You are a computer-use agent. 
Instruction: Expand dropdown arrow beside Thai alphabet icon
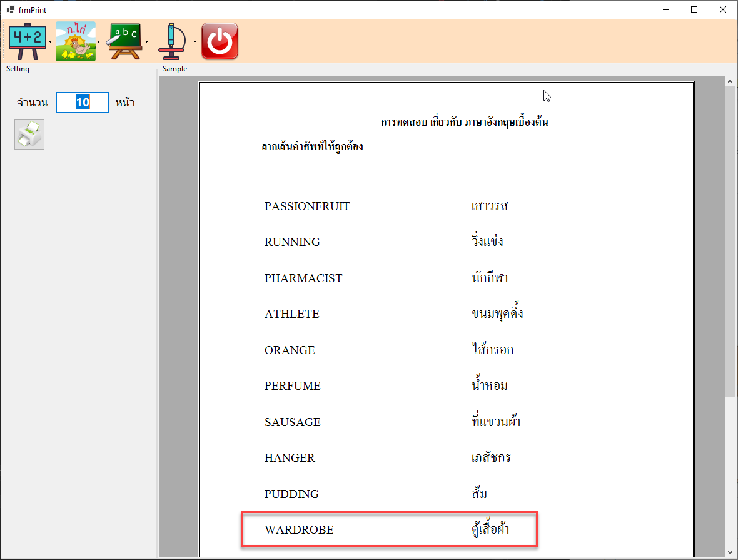point(98,42)
